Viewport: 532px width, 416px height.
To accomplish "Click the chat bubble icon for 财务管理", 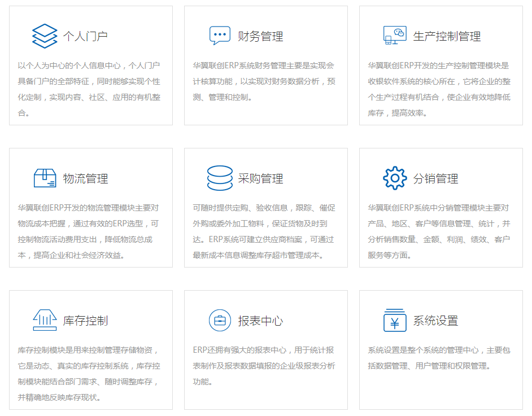I will coord(220,36).
